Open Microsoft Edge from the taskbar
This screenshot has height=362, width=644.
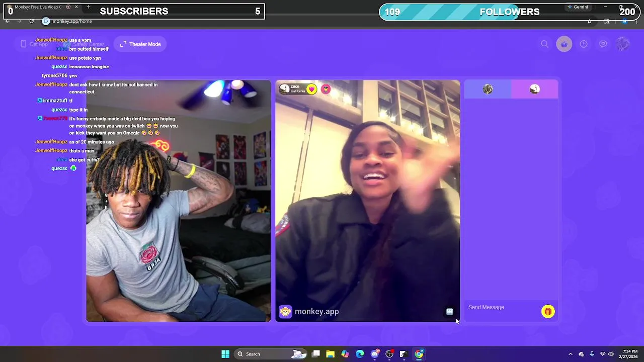360,354
